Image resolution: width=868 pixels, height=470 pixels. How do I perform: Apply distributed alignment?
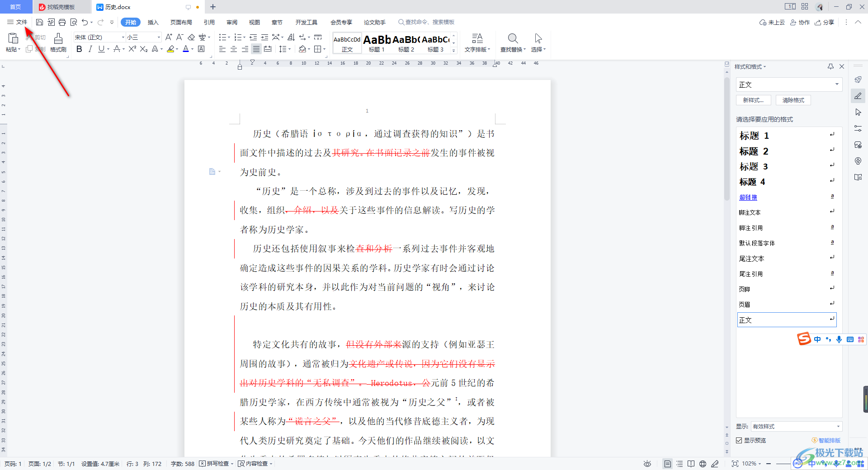point(268,49)
